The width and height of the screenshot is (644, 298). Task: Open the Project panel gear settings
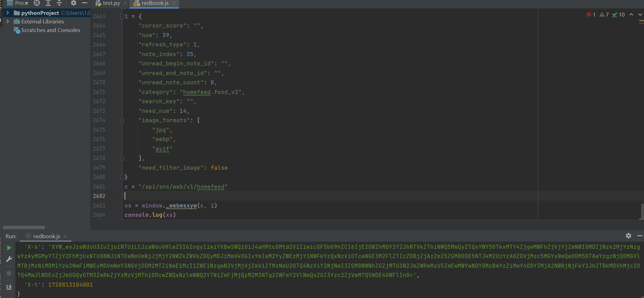(x=74, y=3)
